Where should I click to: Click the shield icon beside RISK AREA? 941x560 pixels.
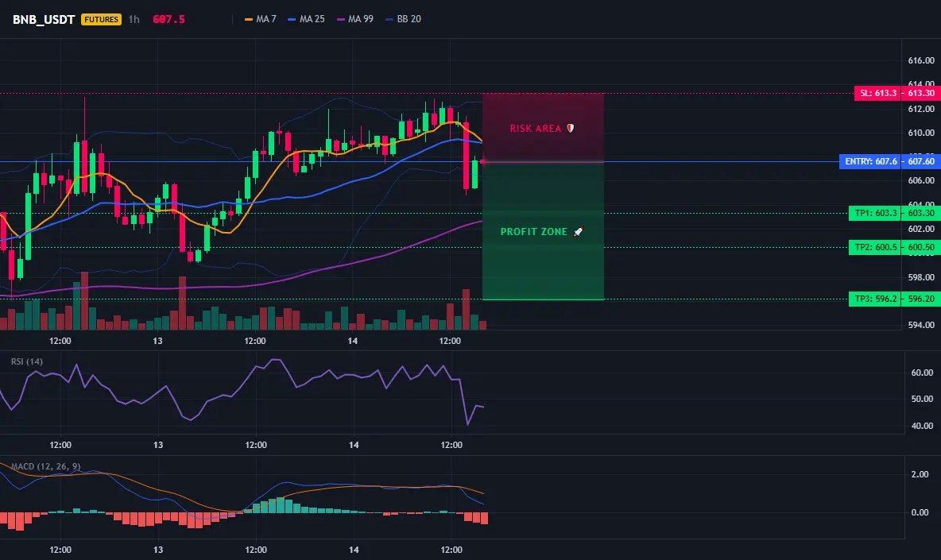pos(571,129)
